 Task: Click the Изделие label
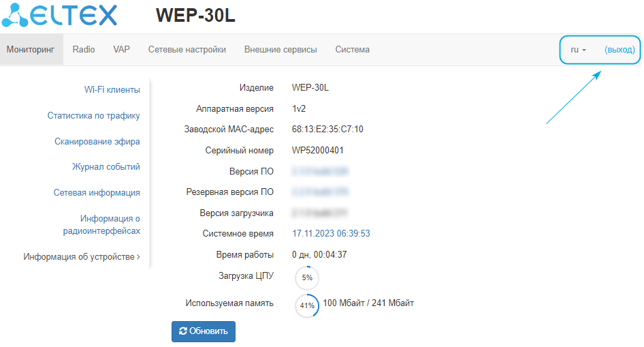(x=257, y=87)
